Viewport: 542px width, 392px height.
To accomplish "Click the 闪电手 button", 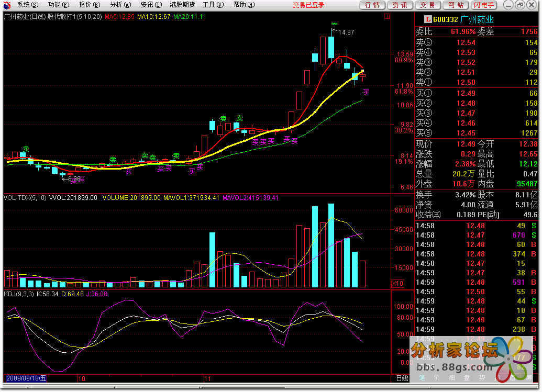I will tap(484, 5).
